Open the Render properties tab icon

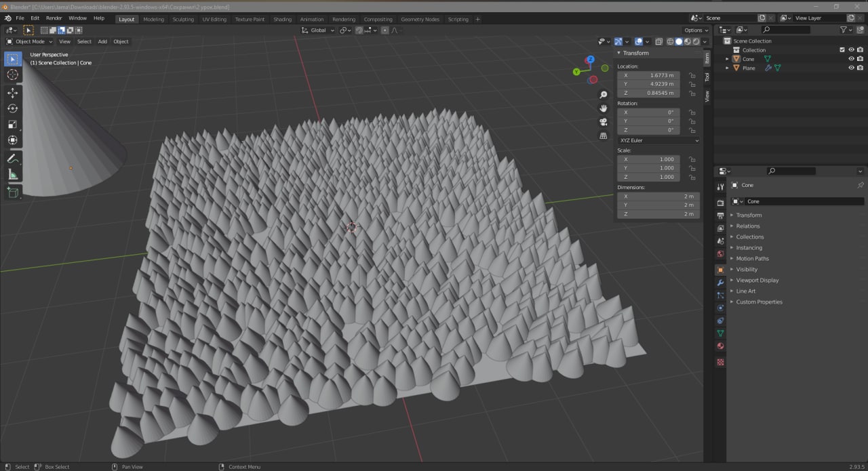tap(720, 203)
